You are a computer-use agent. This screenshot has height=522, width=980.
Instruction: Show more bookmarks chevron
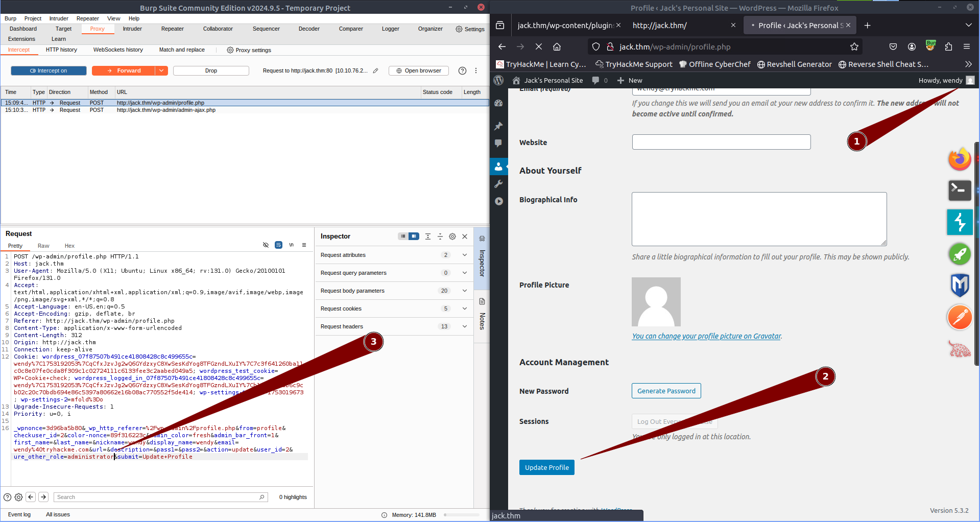click(x=968, y=64)
